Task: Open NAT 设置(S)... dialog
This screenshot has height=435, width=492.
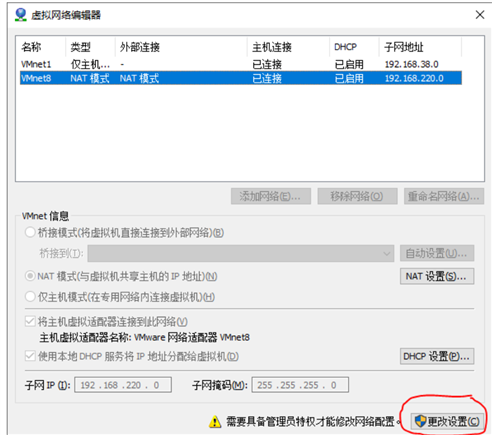Action: pos(437,276)
